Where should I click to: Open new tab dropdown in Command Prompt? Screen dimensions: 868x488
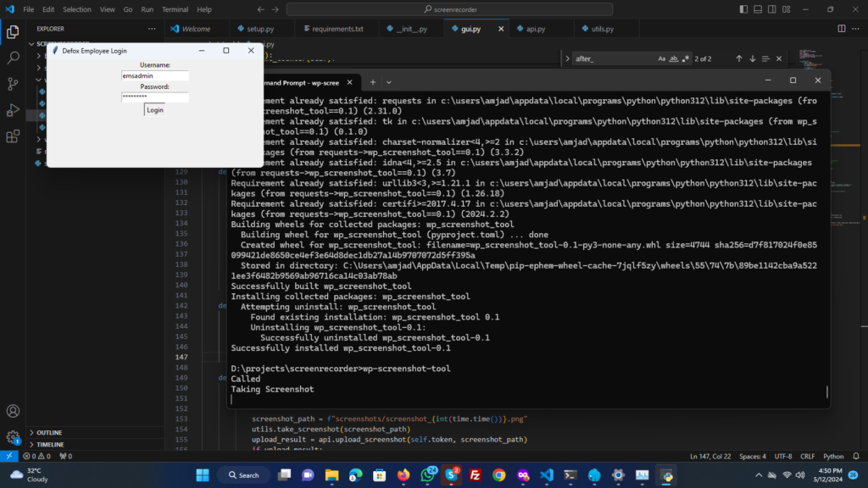(388, 82)
